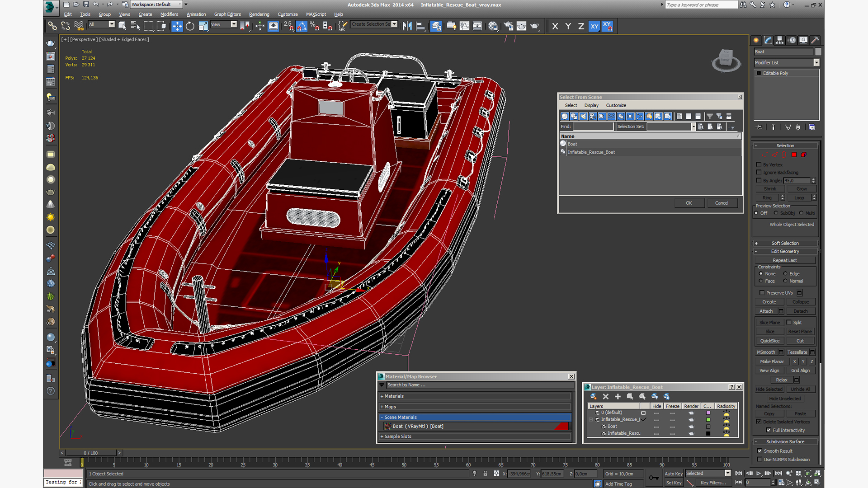This screenshot has height=488, width=868.
Task: Click Edit Named Selection Sets icon
Action: (x=343, y=26)
